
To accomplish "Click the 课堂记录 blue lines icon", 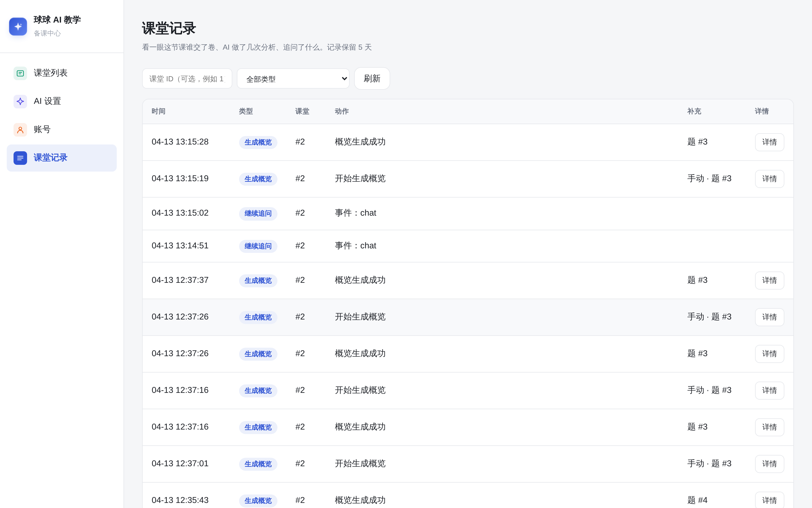I will click(x=20, y=158).
